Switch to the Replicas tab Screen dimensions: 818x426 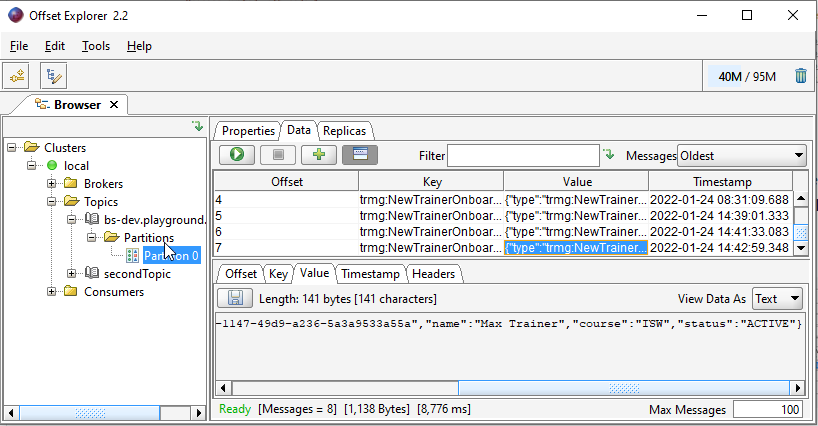[344, 131]
